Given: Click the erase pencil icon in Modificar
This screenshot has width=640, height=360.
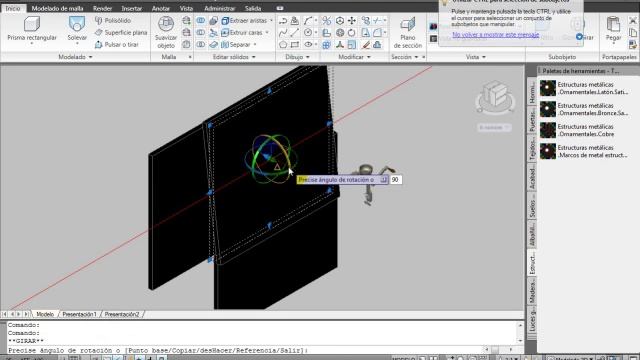Looking at the screenshot, I should coord(365,44).
